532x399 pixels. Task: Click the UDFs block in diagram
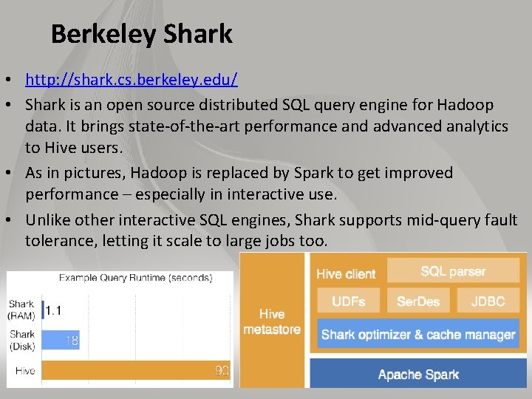(349, 301)
